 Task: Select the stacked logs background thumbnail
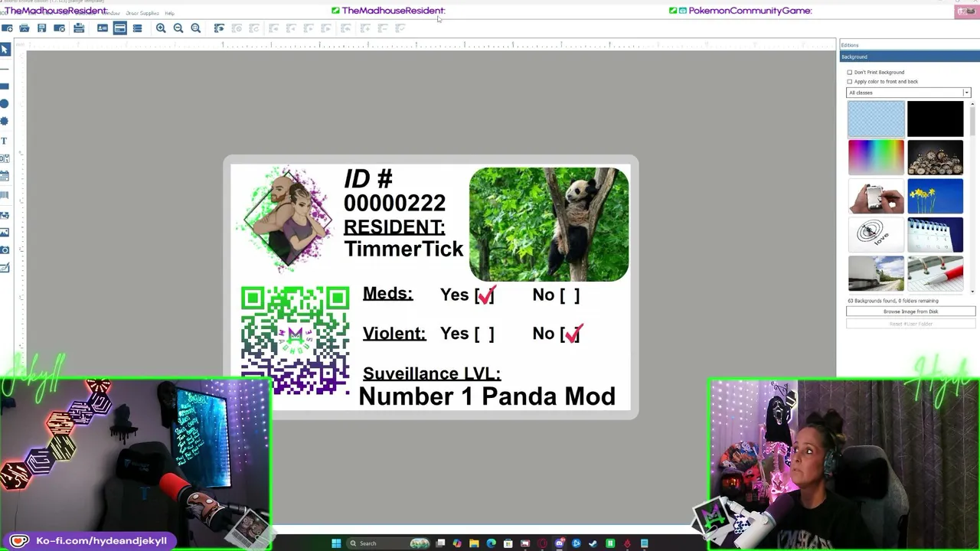coord(936,158)
